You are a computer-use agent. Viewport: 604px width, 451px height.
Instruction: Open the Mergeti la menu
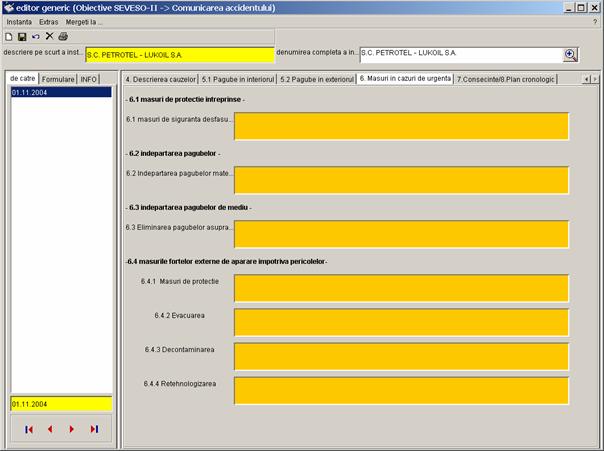click(x=84, y=21)
